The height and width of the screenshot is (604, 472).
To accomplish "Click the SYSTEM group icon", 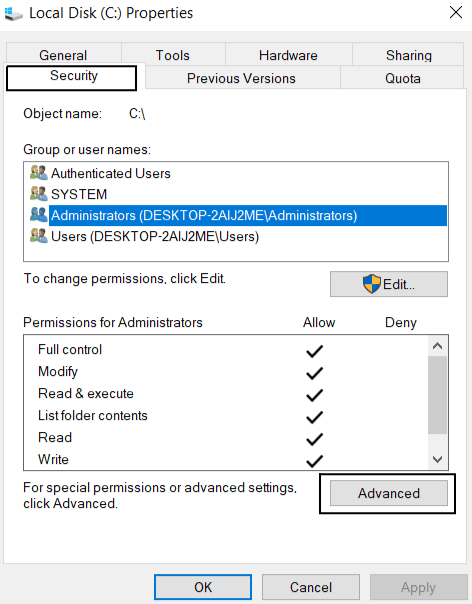I will click(x=39, y=194).
